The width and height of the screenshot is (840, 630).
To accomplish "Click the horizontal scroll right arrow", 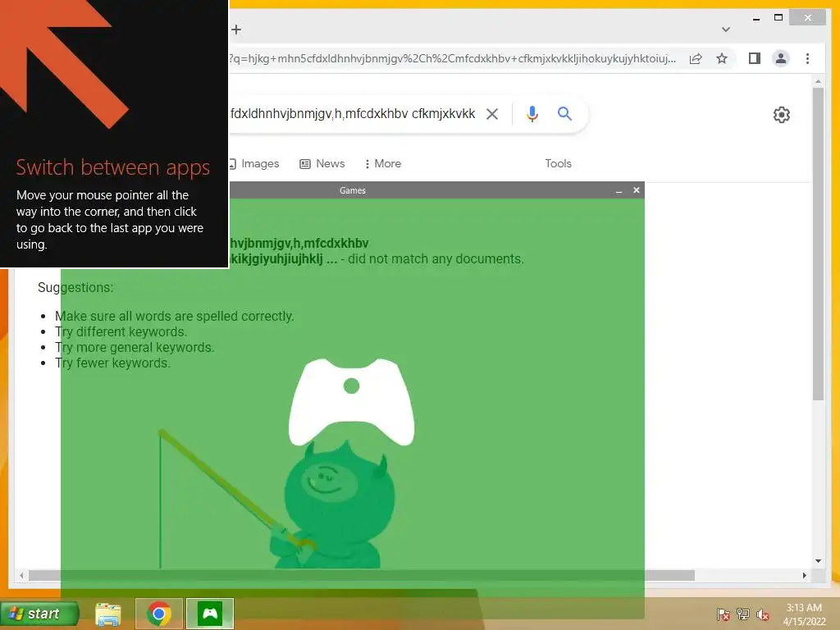I will pyautogui.click(x=805, y=575).
